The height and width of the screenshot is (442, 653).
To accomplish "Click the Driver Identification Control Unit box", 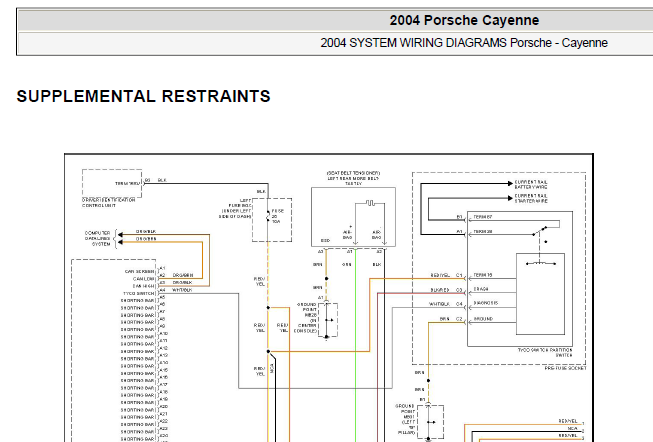I will pos(112,183).
